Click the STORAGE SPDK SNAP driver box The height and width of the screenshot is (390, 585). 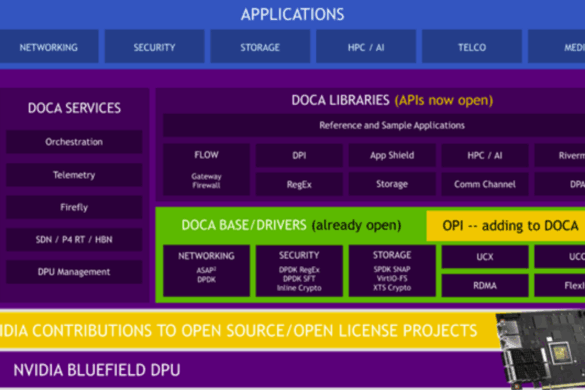tap(392, 271)
